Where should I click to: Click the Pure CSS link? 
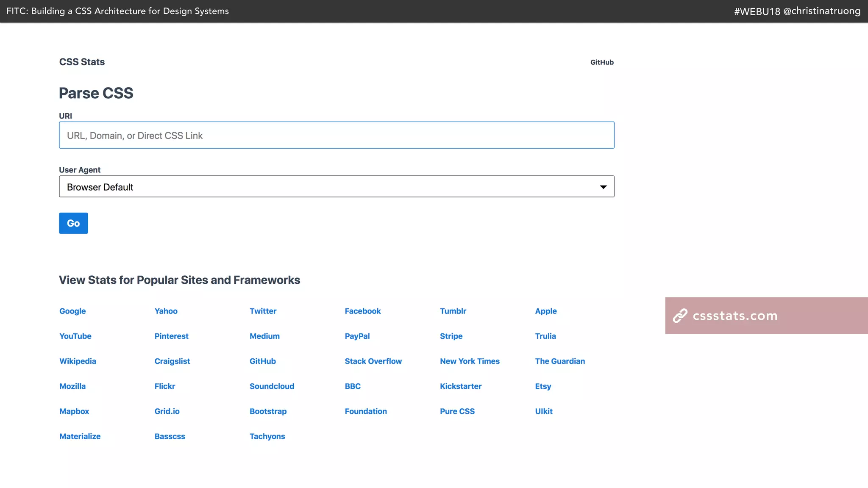tap(457, 411)
